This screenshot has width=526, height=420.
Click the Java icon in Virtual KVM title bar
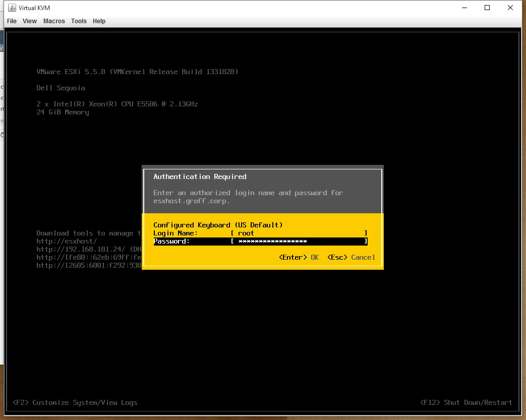pyautogui.click(x=12, y=8)
